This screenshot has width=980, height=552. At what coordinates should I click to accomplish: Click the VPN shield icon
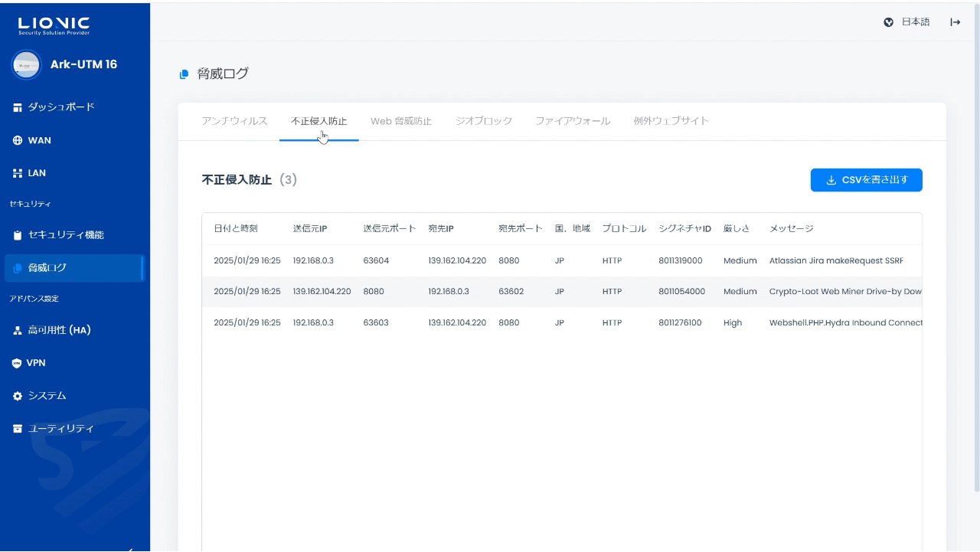(x=18, y=364)
